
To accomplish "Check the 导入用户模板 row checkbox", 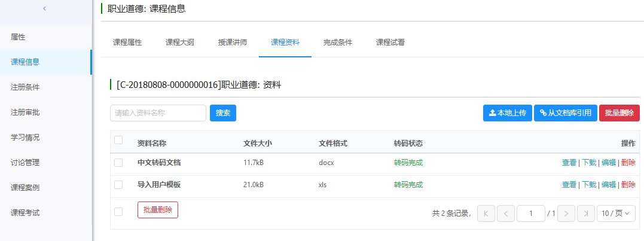I will point(118,185).
